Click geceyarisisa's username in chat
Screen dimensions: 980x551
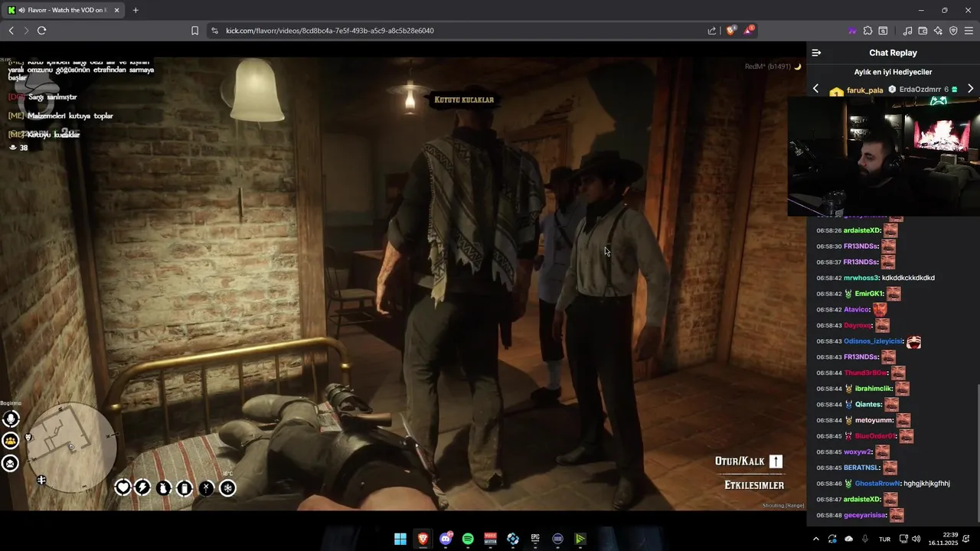864,515
